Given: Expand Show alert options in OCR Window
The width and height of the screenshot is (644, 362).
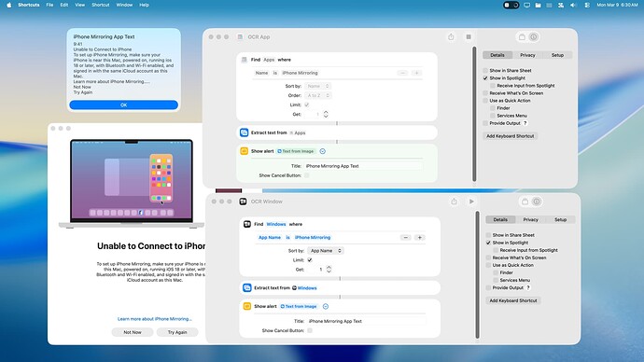Looking at the screenshot, I should coord(326,306).
